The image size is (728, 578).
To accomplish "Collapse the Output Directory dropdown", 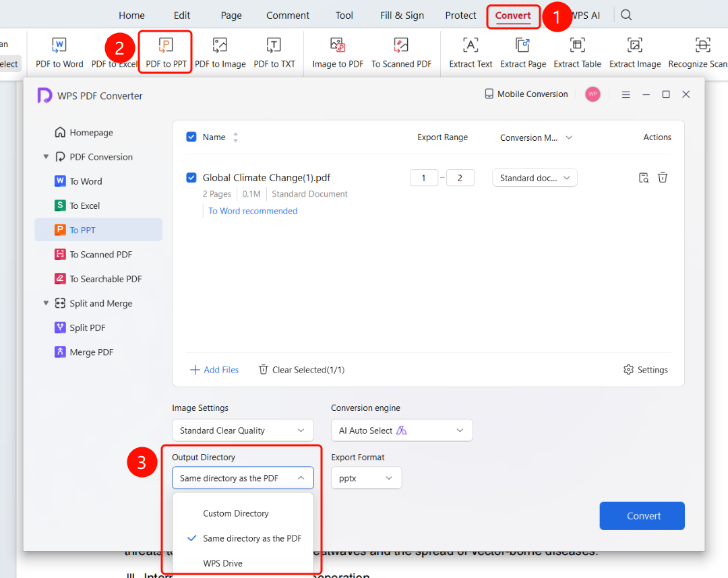I will tap(243, 478).
